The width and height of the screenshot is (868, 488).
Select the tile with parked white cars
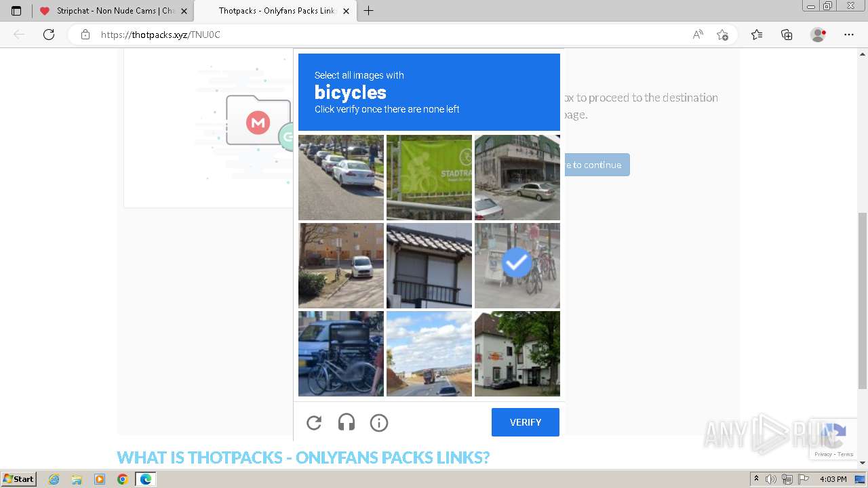click(341, 178)
